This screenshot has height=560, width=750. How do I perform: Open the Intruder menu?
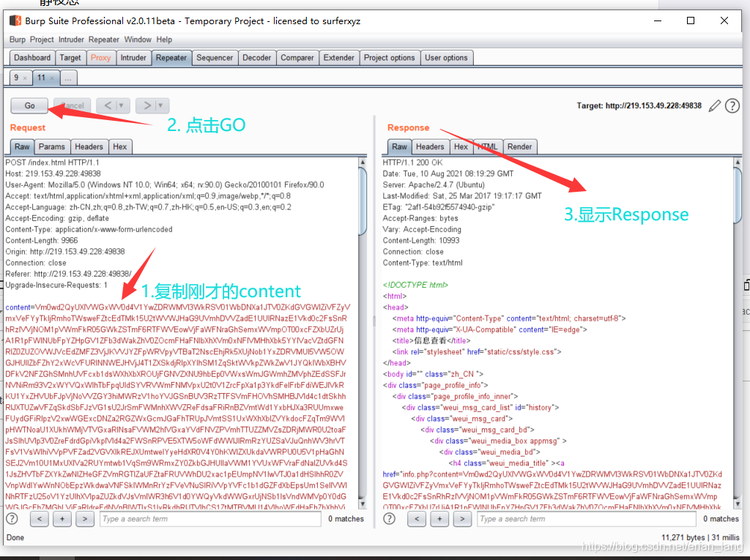point(71,40)
